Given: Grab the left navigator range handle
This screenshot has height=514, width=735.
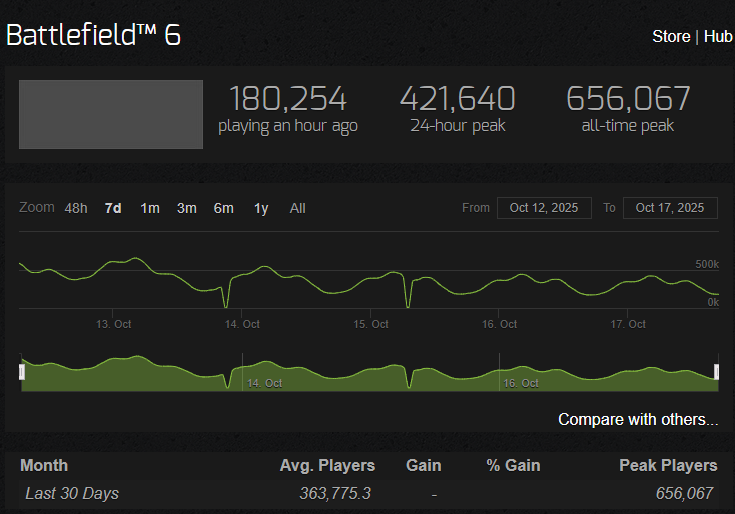Looking at the screenshot, I should pyautogui.click(x=22, y=372).
